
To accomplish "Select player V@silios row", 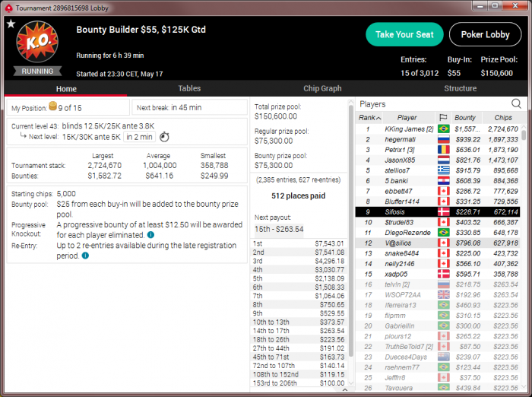I will [437, 243].
